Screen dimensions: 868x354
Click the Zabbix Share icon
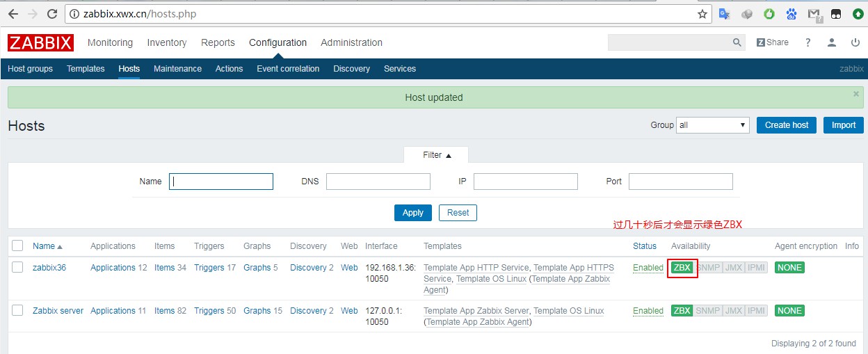pyautogui.click(x=772, y=42)
